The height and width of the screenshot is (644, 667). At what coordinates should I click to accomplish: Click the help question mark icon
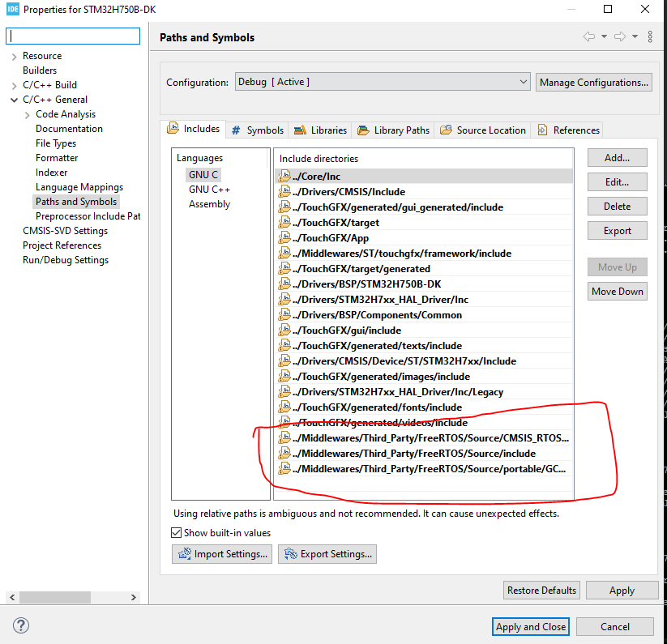[21, 625]
